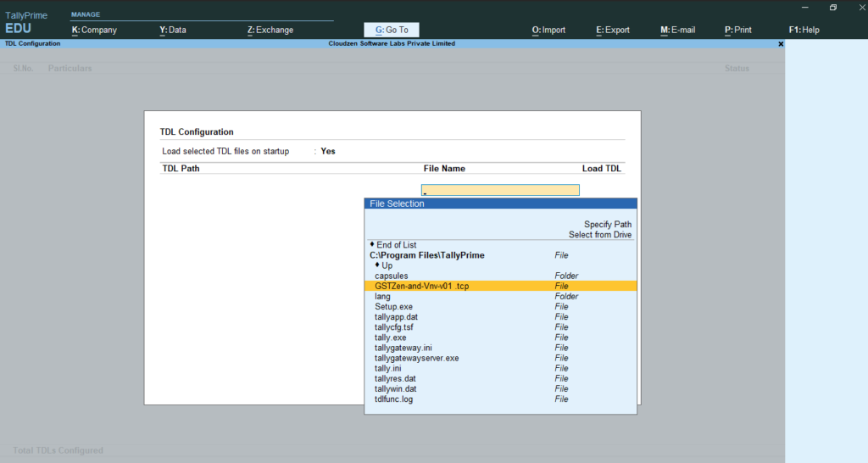Click the File Name input field
This screenshot has width=868, height=463.
[x=500, y=190]
